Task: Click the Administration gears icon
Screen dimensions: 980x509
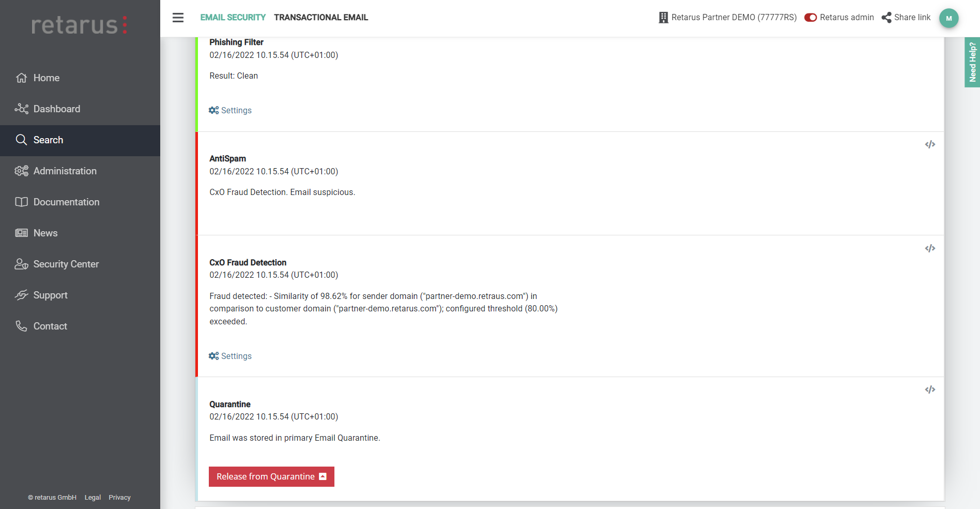Action: click(x=21, y=171)
